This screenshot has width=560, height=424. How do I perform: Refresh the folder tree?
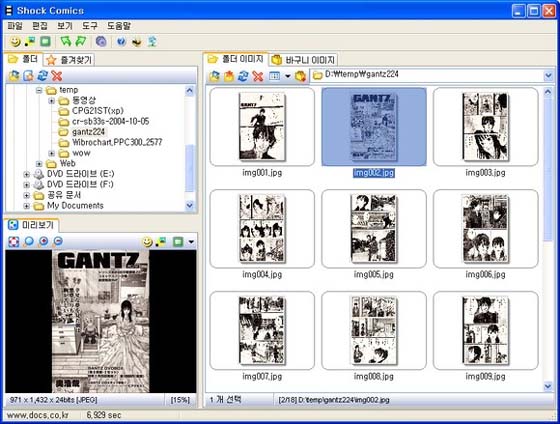[42, 75]
